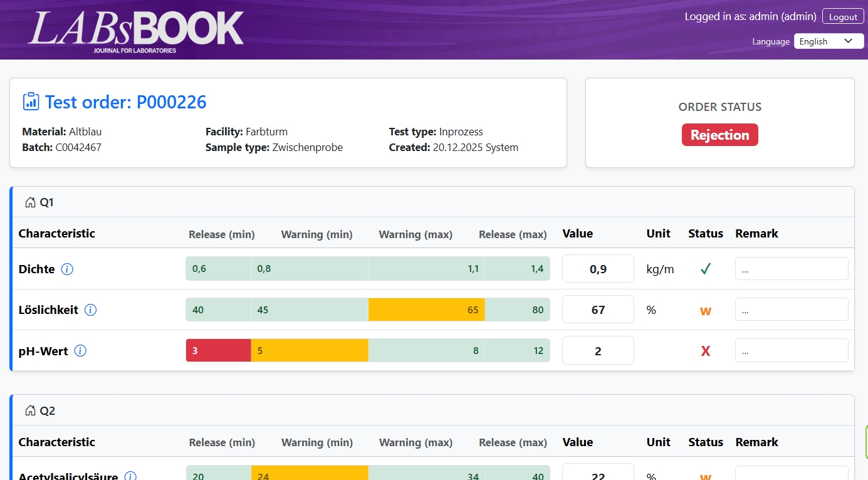
Task: Open the Löslichkeit info icon
Action: pyautogui.click(x=90, y=310)
